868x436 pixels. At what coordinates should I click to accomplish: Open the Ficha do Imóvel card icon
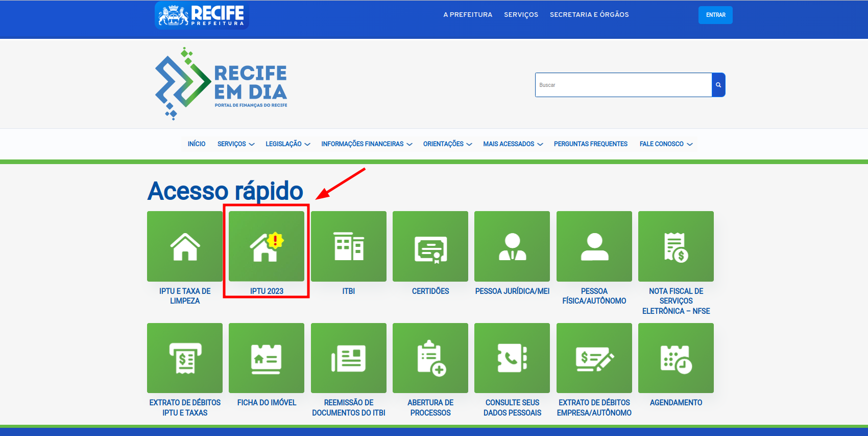(x=267, y=358)
